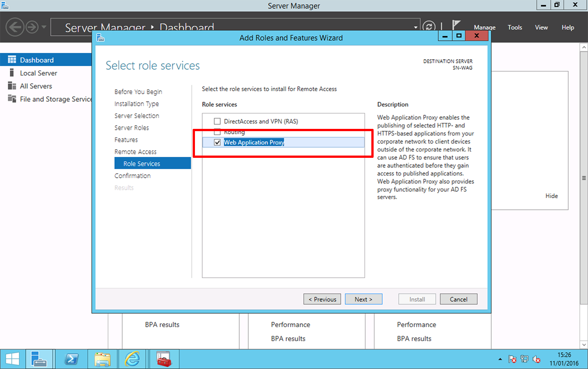
Task: Click Server Manager back navigation arrow
Action: point(15,27)
